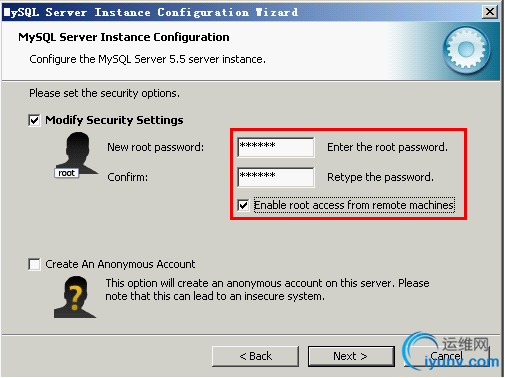Uncheck the Modify Security Settings checkbox
The width and height of the screenshot is (505, 378).
point(34,120)
